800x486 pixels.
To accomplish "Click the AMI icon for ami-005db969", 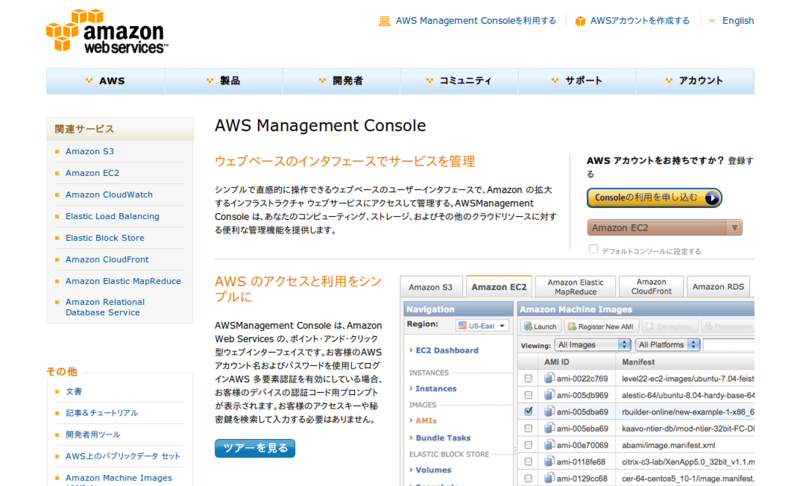I will point(549,395).
